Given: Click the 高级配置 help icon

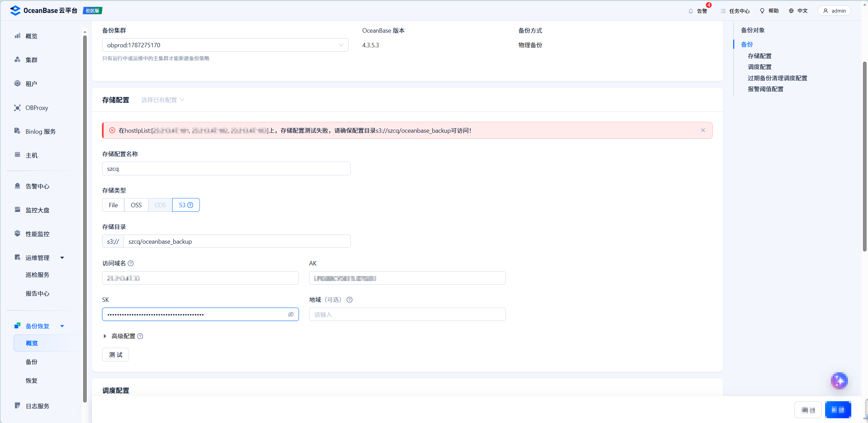Looking at the screenshot, I should [x=140, y=336].
